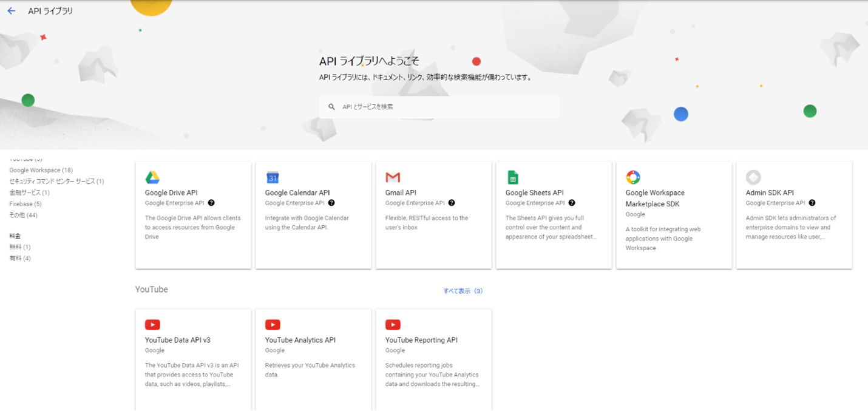
Task: Click Sheets API description text
Action: click(x=551, y=228)
